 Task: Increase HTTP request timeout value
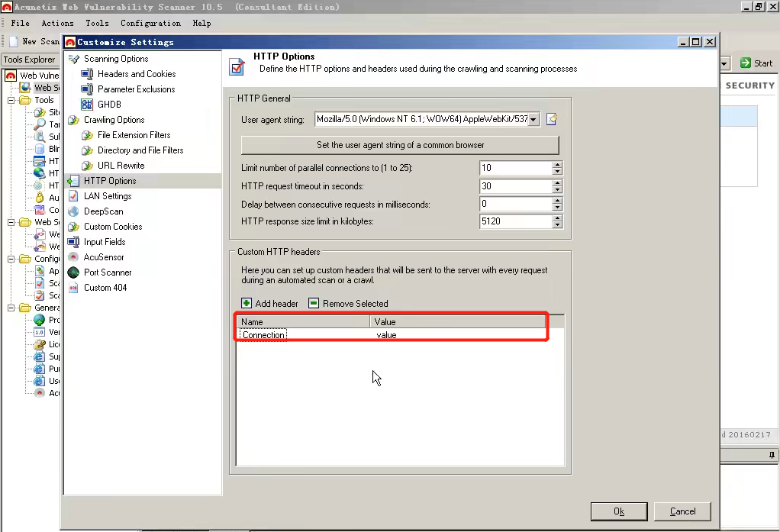point(557,183)
